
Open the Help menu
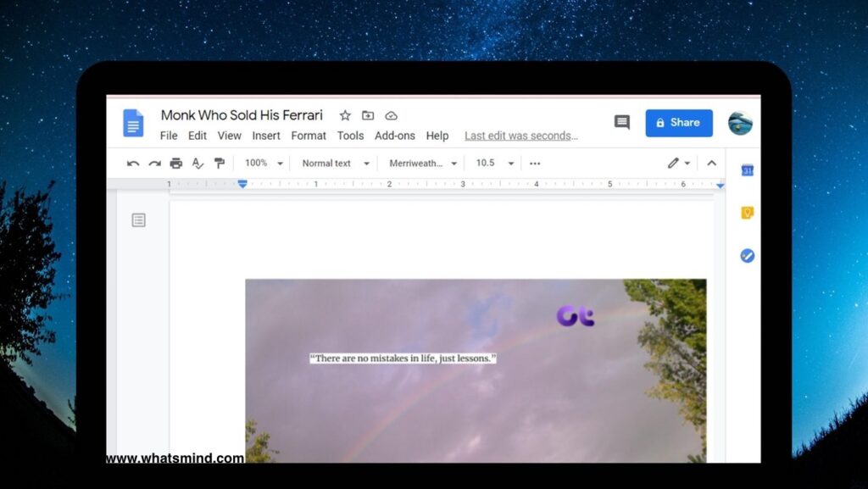coord(437,136)
